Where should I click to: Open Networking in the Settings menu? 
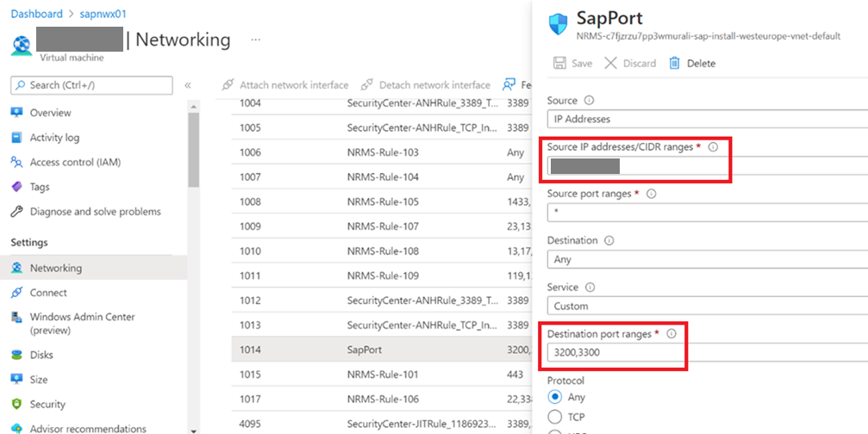55,268
